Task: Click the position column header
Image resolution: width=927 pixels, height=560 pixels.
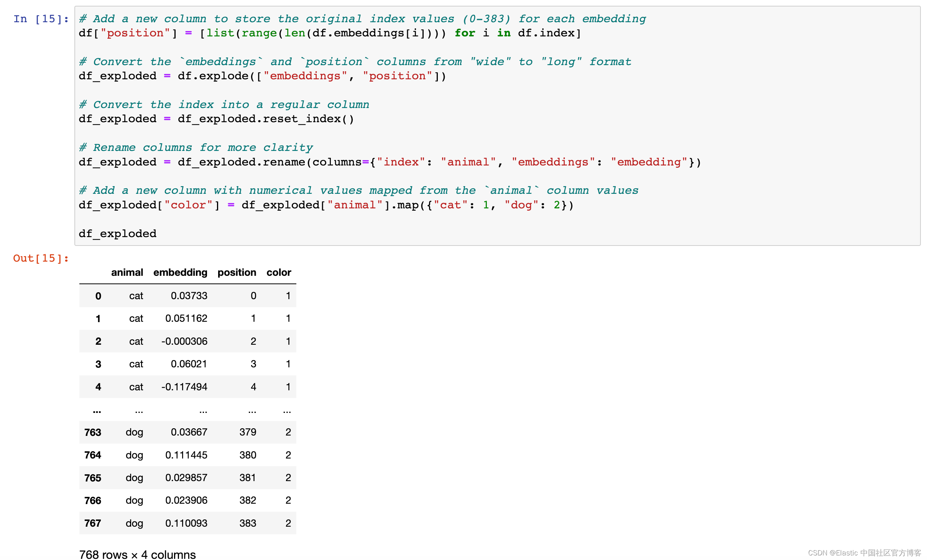Action: 237,272
